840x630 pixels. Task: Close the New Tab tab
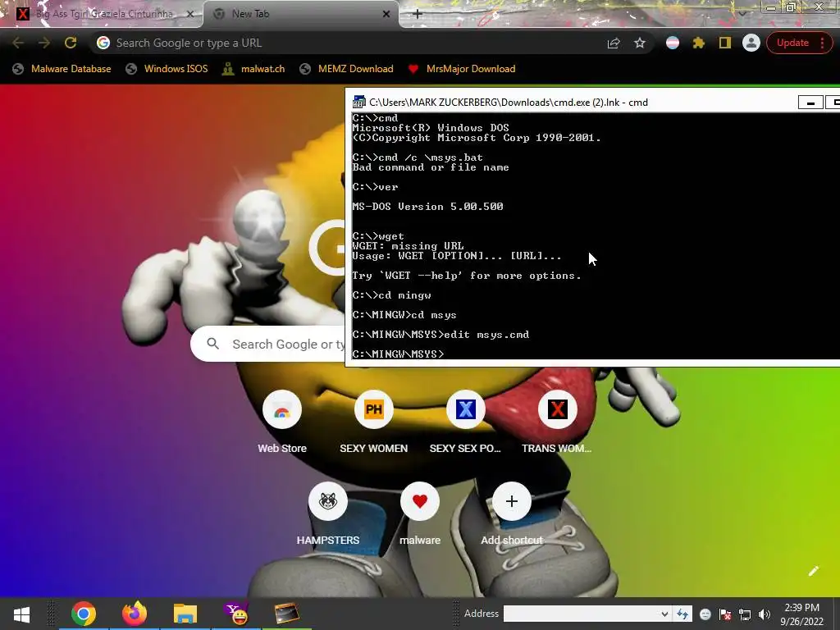pyautogui.click(x=386, y=14)
